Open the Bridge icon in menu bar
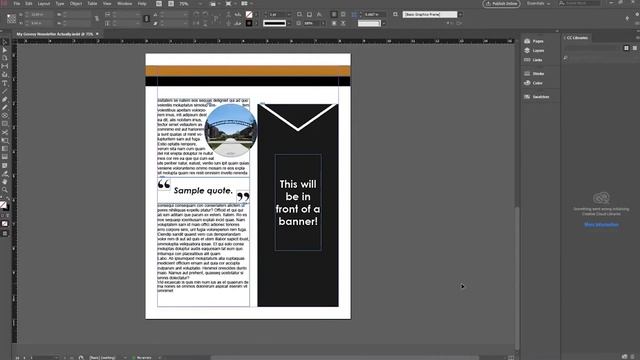This screenshot has height=360, width=640. (159, 4)
